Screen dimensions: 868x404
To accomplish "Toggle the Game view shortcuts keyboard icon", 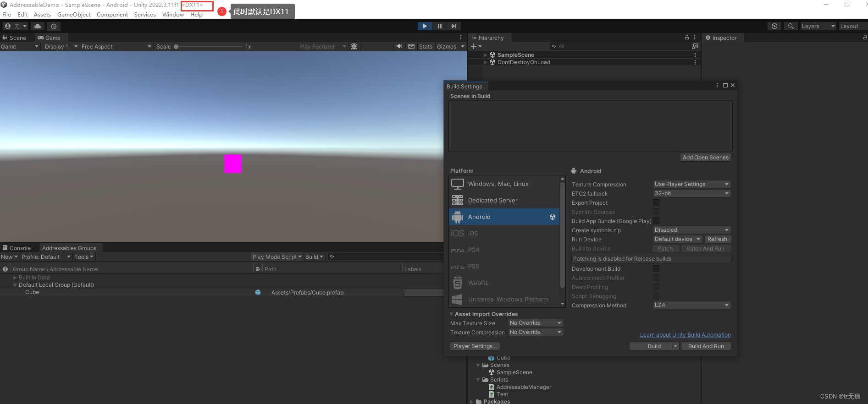I will coord(411,46).
